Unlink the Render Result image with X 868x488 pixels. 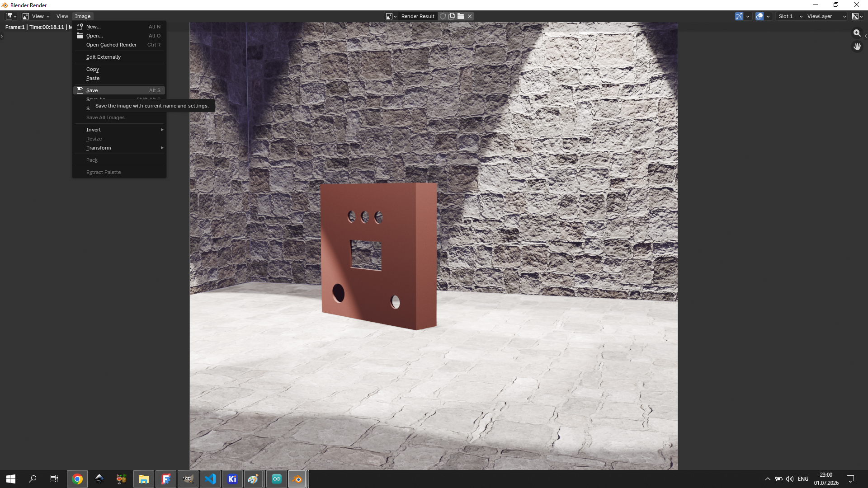point(470,16)
